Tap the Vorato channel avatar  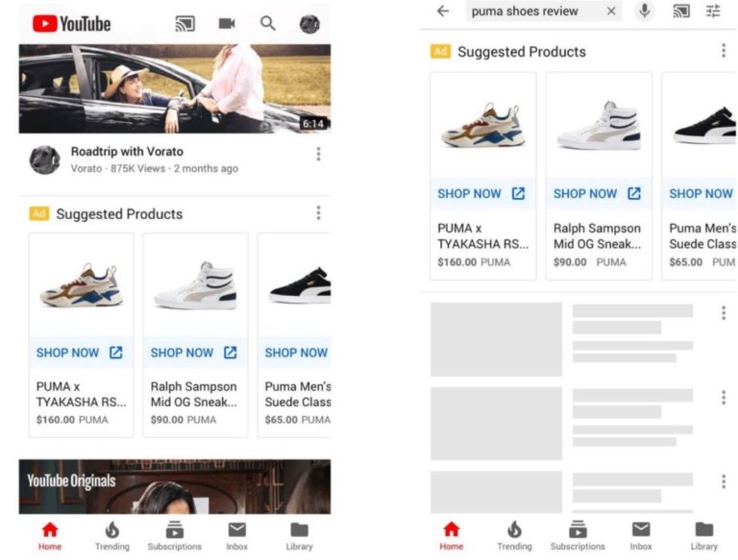(x=45, y=160)
